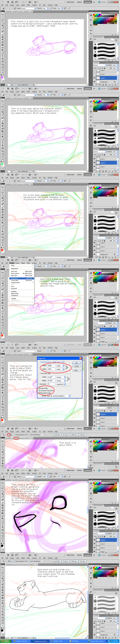Image resolution: width=120 pixels, height=644 pixels.
Task: Hide Layer 2 eye icon in NalaRequest.psd window
Action: pyautogui.click(x=94, y=623)
